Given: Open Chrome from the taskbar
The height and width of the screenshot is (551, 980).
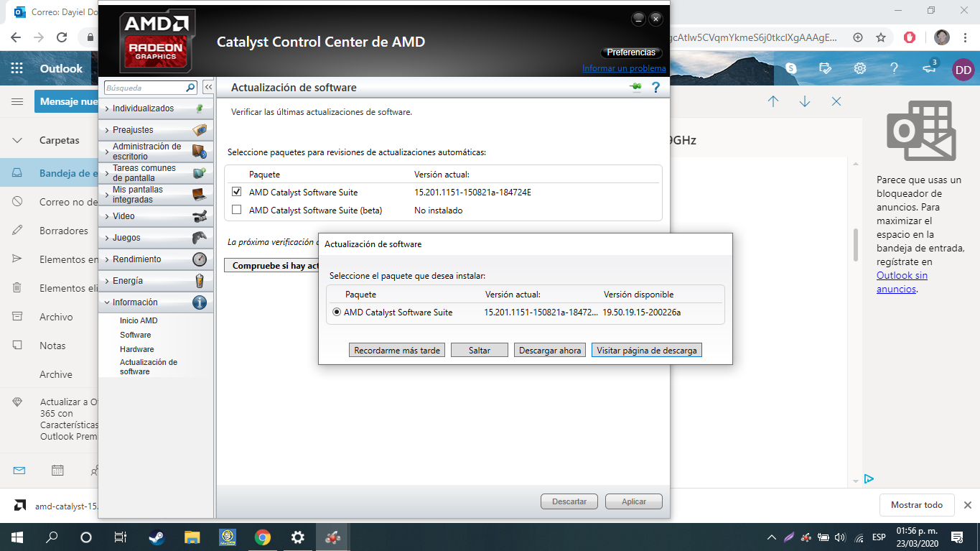Looking at the screenshot, I should (x=262, y=537).
